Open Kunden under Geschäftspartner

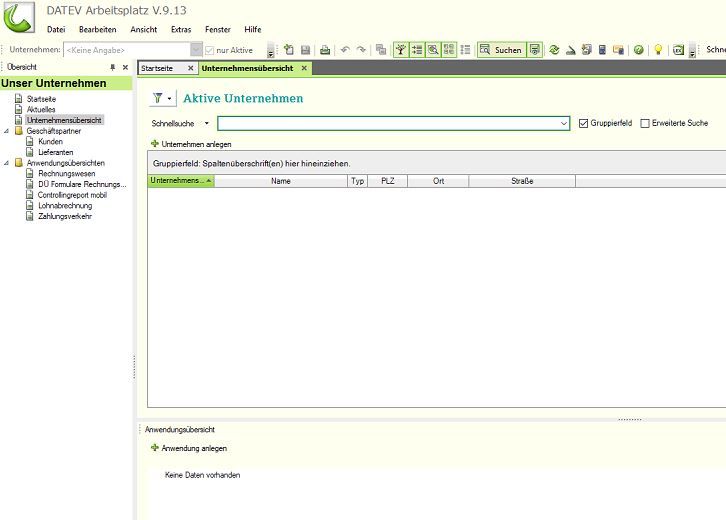50,141
